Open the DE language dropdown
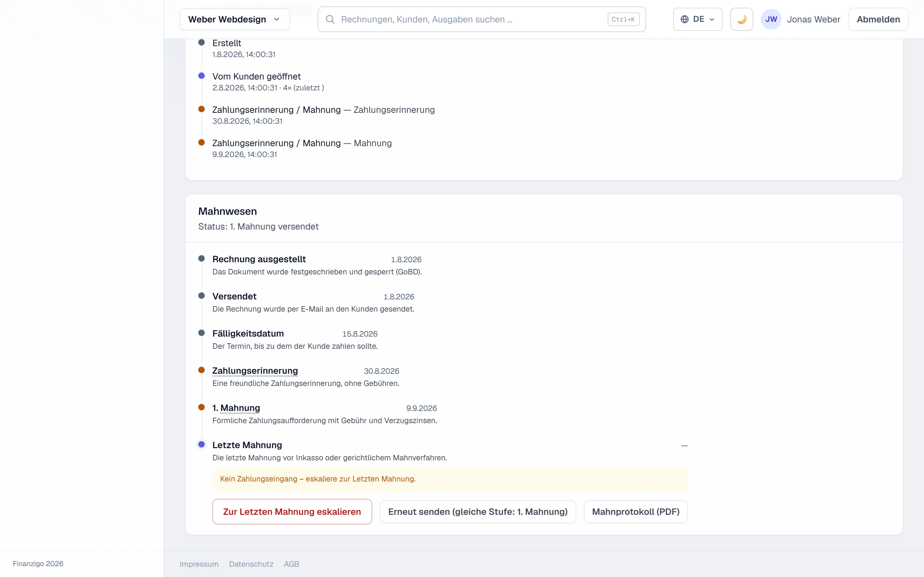The image size is (924, 577). 697,19
